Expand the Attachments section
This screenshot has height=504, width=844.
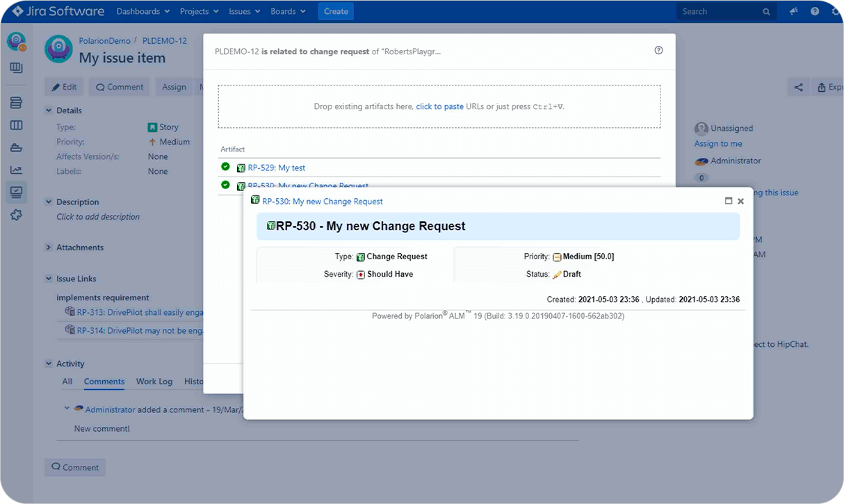[x=49, y=247]
